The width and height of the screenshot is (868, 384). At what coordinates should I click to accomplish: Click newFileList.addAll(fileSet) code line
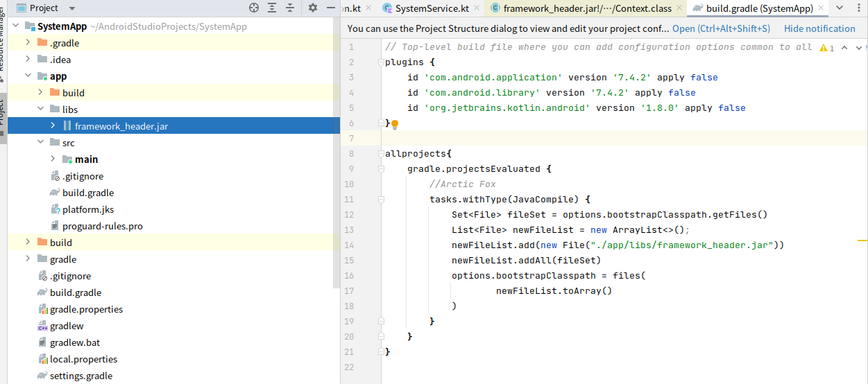click(526, 261)
